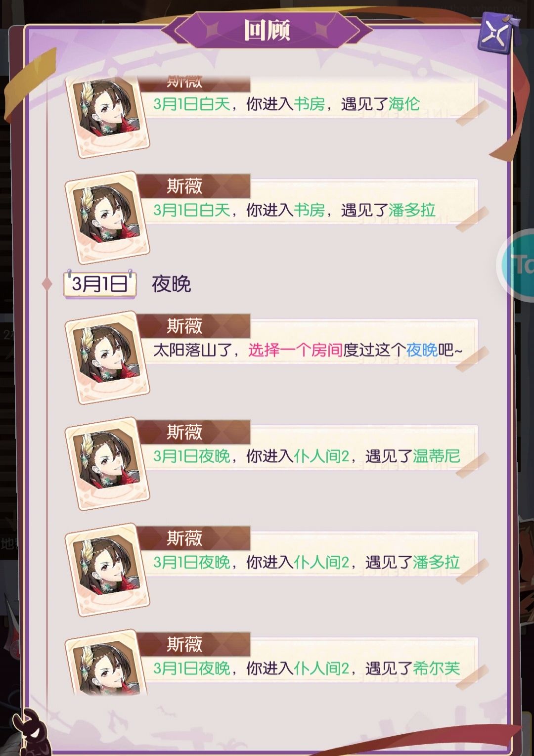Screen dimensions: 534x756
Task: Select 斯薇 avatar beside the 书房 潘多拉 message
Action: [107, 217]
